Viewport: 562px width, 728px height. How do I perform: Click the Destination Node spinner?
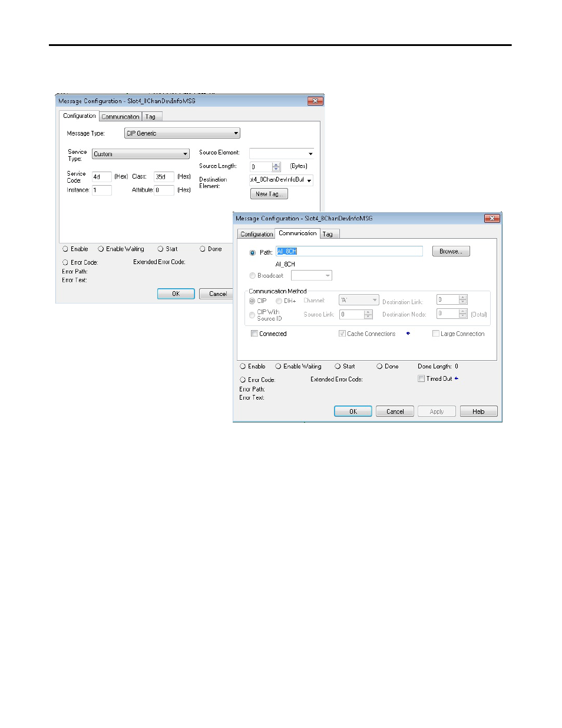(x=463, y=314)
